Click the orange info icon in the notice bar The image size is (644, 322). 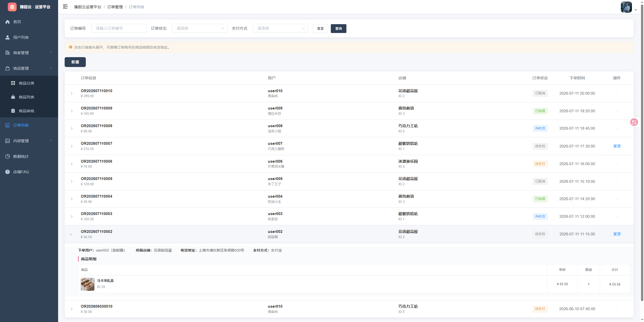click(x=70, y=47)
